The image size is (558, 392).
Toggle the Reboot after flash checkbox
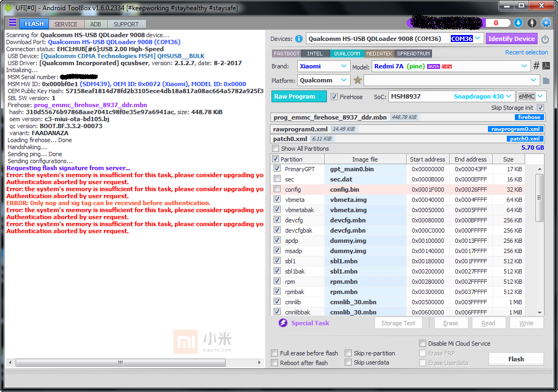[x=275, y=363]
